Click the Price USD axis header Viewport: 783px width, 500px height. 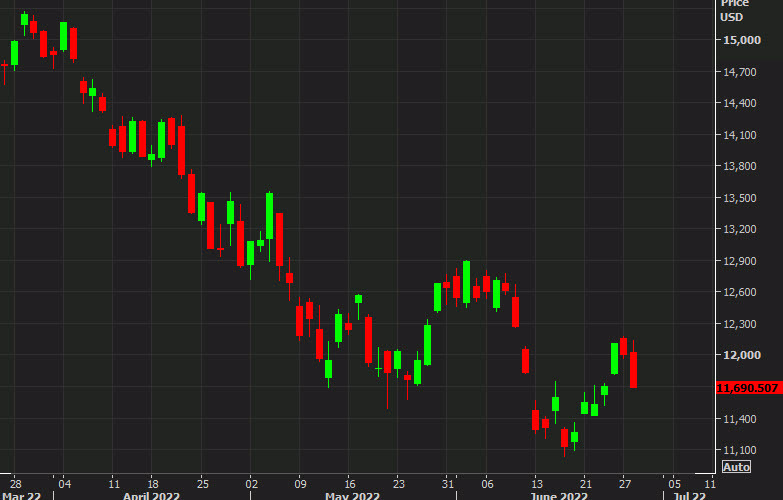click(734, 10)
